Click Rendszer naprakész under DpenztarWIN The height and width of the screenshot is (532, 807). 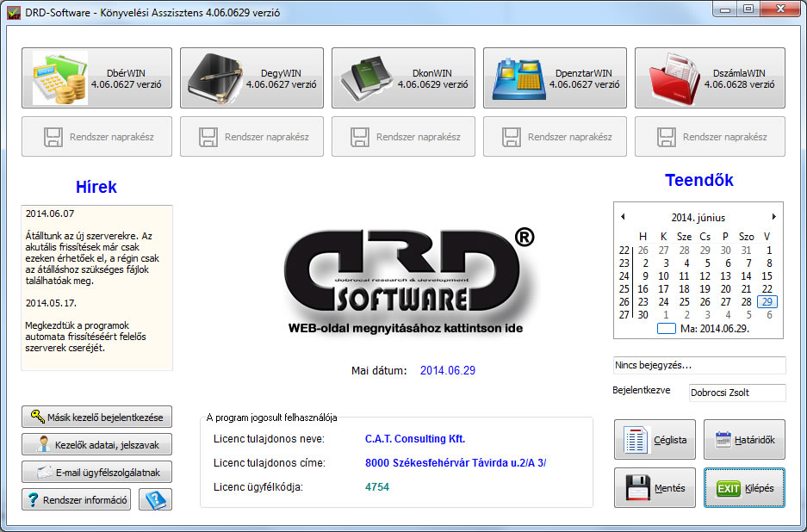click(555, 136)
